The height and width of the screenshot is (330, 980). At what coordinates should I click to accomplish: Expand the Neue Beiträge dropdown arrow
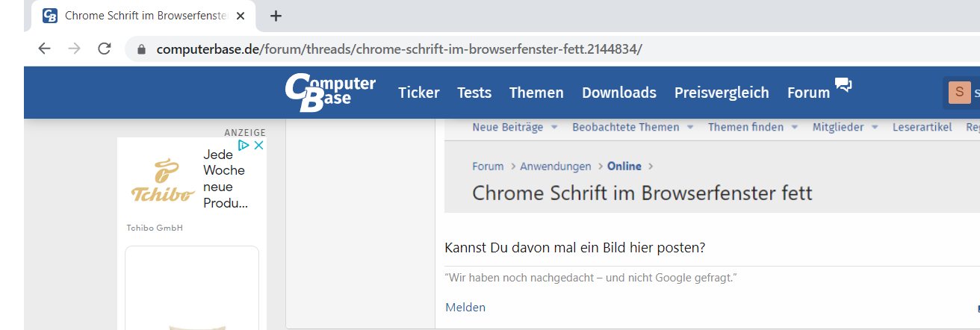coord(554,128)
